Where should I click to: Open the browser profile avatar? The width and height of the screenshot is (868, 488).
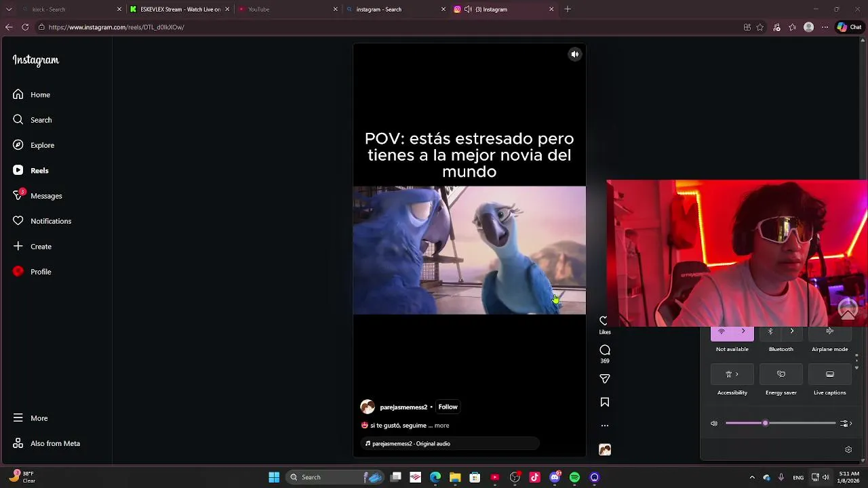tap(808, 27)
